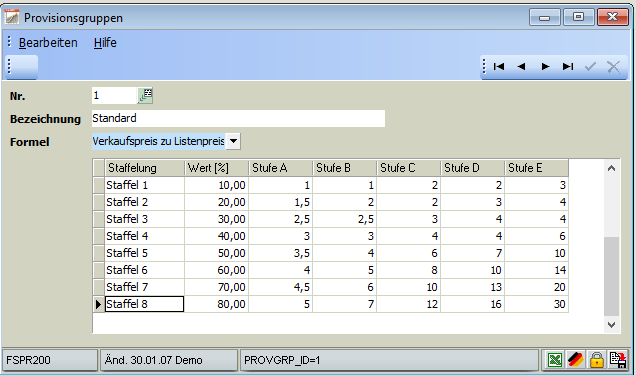Jump to last record button
Image resolution: width=636 pixels, height=375 pixels.
tap(568, 66)
